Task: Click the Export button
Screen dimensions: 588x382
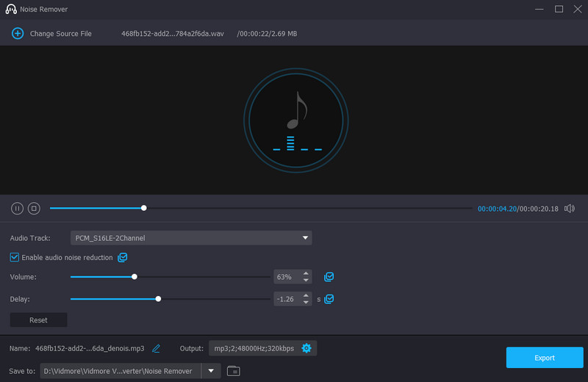Action: click(544, 358)
